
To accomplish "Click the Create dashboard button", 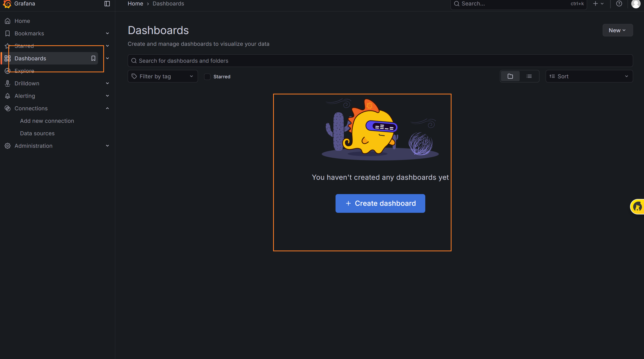I will (x=380, y=203).
